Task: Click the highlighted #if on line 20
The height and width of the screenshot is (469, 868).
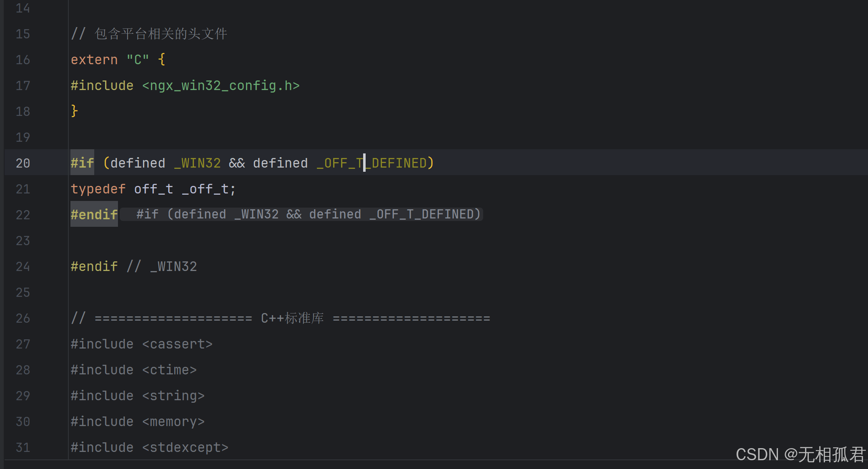Action: pyautogui.click(x=82, y=163)
